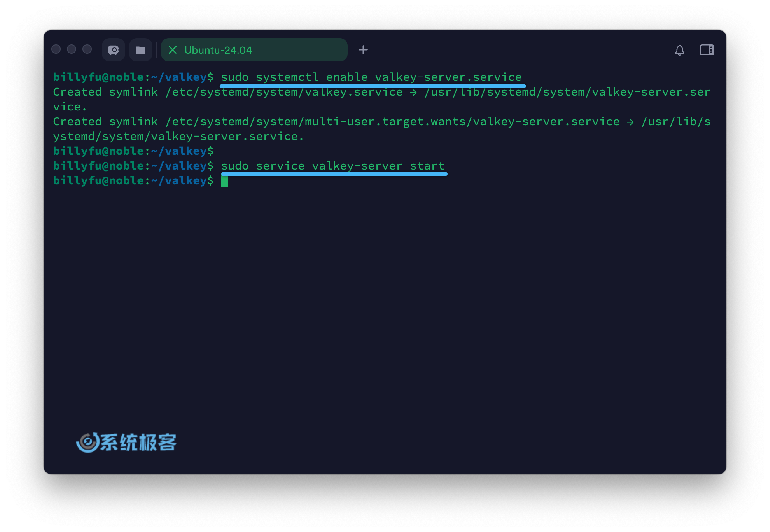The image size is (770, 532).
Task: Close the Ubuntu-24.04 tab with its X
Action: point(173,50)
